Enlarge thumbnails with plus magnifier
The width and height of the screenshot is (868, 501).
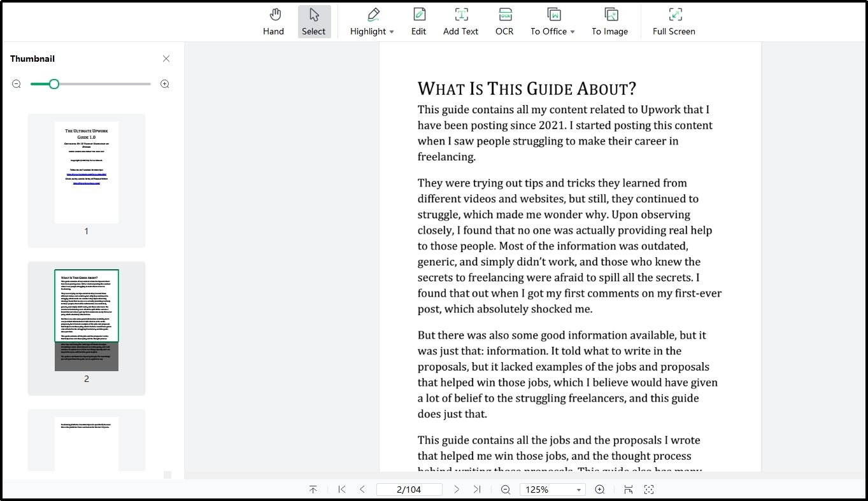(x=165, y=84)
